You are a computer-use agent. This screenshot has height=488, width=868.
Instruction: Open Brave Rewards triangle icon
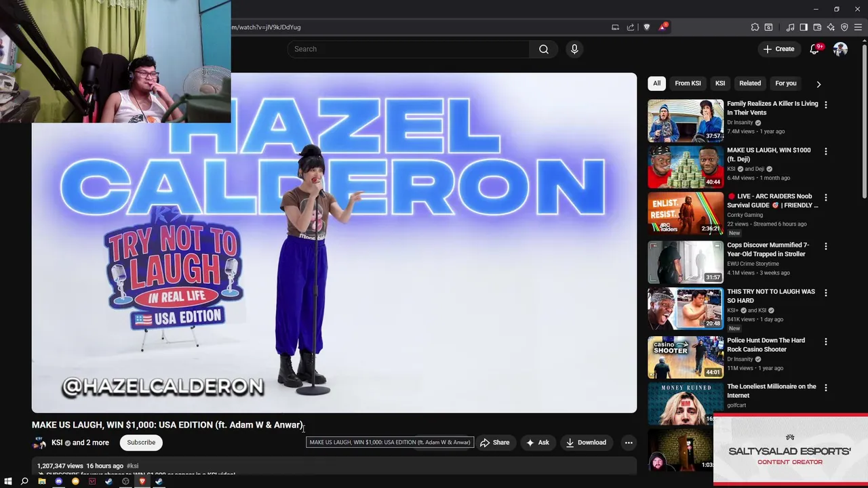point(663,27)
